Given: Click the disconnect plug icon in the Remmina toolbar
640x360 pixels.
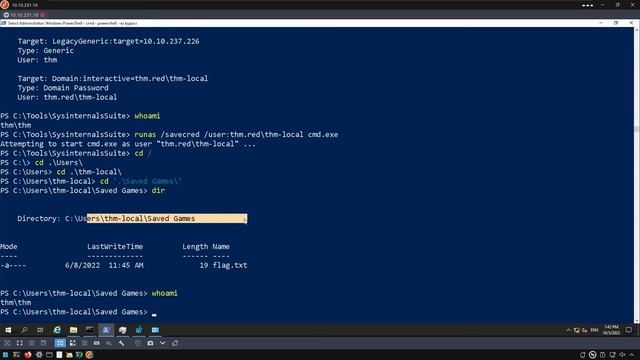Looking at the screenshot, I should 175,343.
